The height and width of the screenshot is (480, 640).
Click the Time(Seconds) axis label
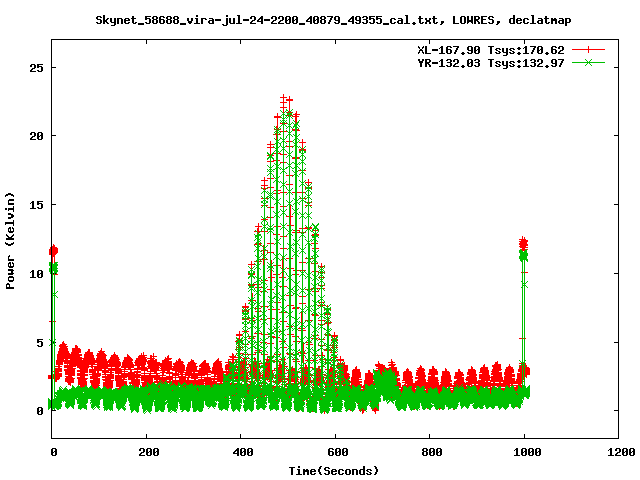pyautogui.click(x=334, y=471)
